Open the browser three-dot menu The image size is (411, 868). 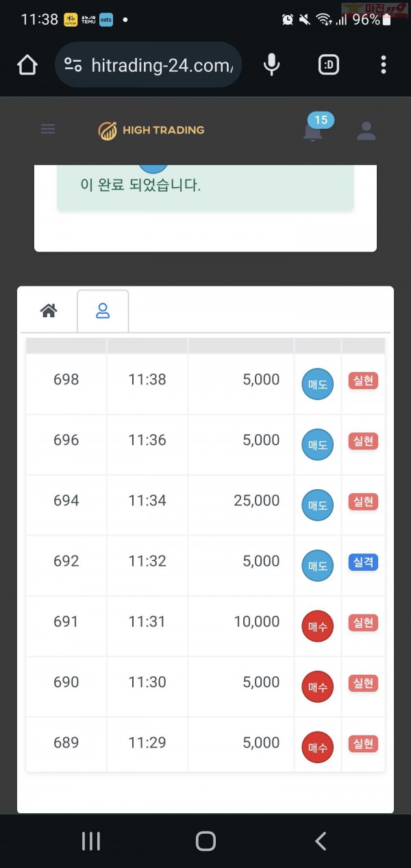pos(383,65)
